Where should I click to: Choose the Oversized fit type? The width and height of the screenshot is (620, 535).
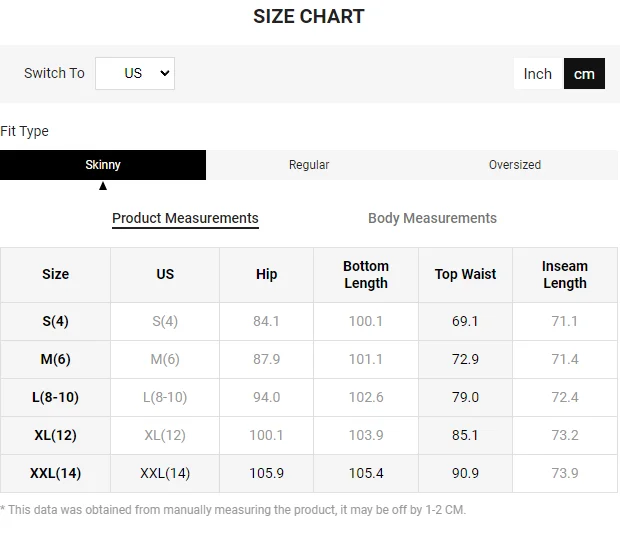click(514, 165)
